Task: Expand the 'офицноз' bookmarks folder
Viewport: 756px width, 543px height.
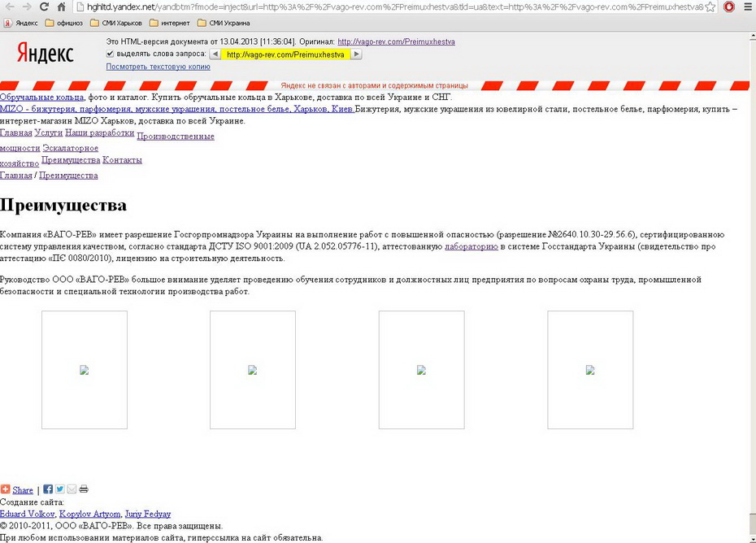Action: (63, 23)
